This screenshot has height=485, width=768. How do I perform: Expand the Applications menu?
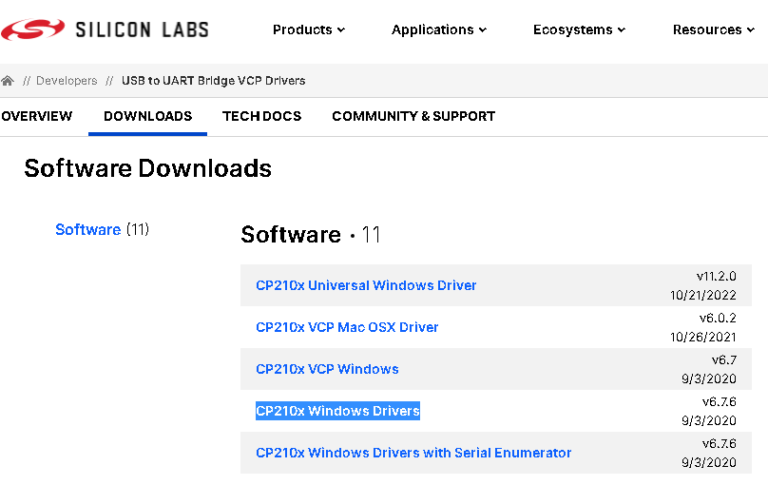(439, 30)
